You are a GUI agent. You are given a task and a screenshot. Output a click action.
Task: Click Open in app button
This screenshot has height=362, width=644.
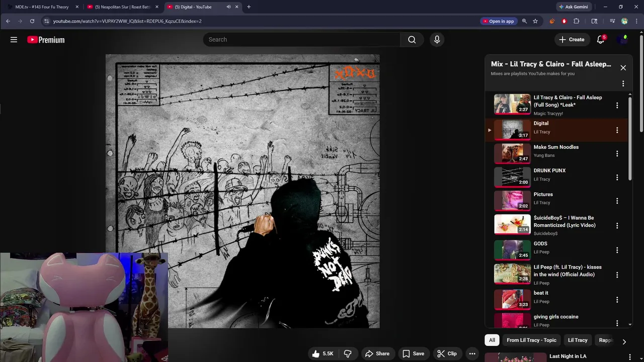coord(498,21)
